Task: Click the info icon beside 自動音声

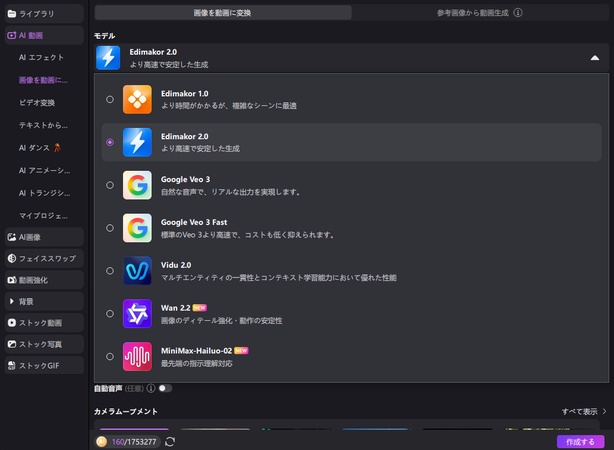Action: [150, 388]
